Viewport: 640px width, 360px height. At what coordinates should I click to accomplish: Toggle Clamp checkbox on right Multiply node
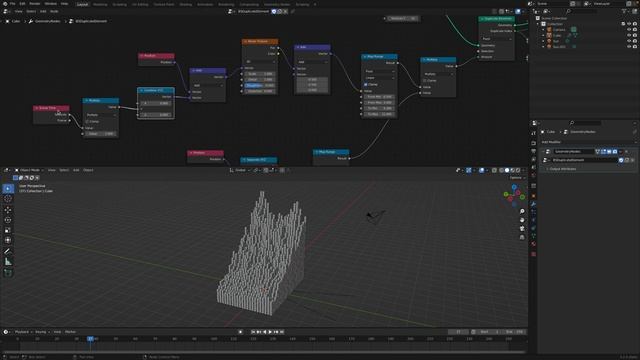(x=425, y=80)
